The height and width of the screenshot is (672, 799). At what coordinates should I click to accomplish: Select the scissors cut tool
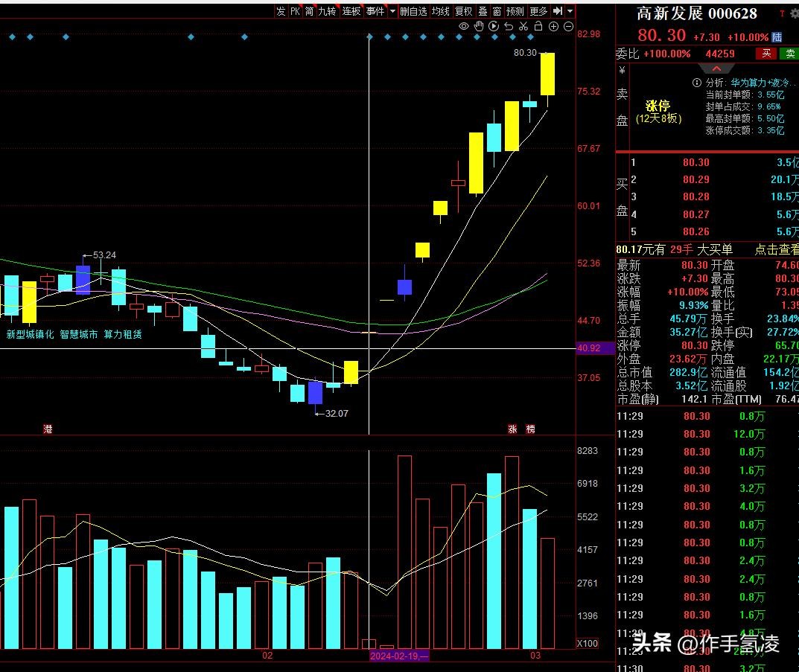(x=523, y=26)
